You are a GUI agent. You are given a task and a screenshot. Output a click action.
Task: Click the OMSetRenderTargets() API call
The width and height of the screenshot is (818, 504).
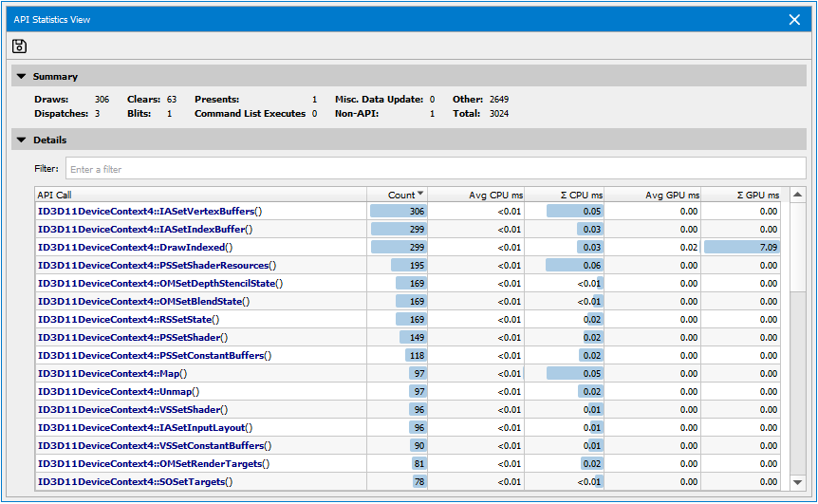pos(153,463)
